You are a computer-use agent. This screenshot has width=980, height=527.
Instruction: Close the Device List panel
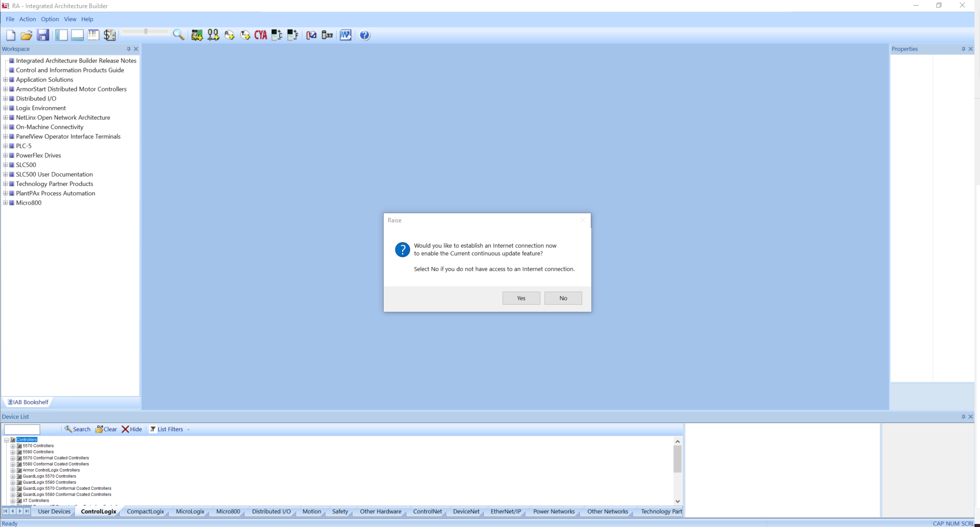coord(971,416)
